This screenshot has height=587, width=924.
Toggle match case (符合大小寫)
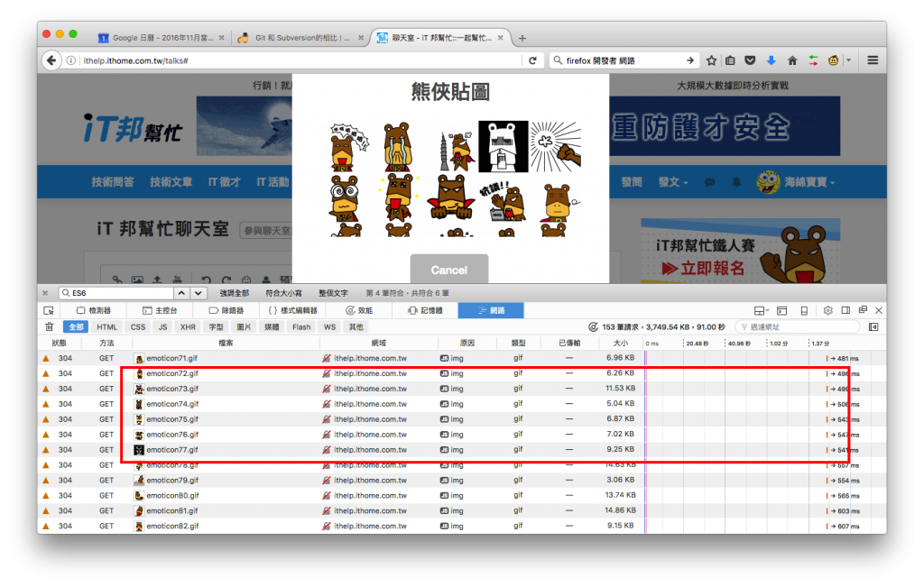tap(283, 293)
